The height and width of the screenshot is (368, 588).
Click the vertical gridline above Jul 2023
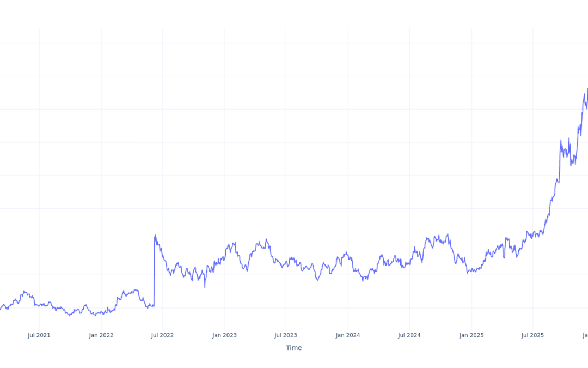tap(286, 164)
